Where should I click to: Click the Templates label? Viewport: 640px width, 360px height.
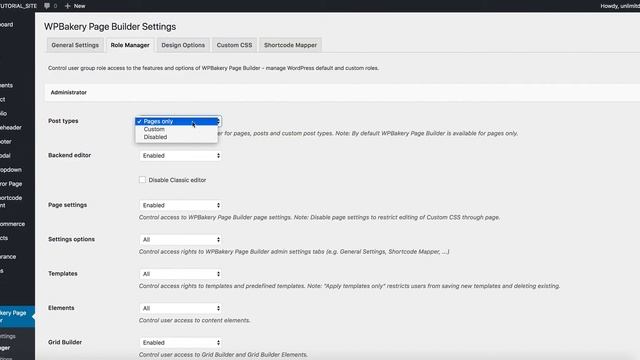pyautogui.click(x=62, y=273)
